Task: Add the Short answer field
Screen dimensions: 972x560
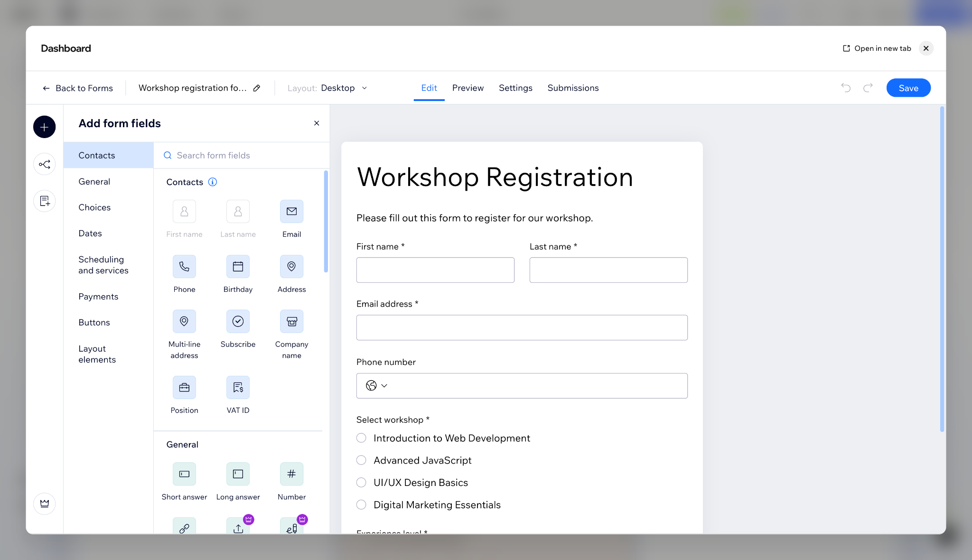Action: [x=184, y=474]
